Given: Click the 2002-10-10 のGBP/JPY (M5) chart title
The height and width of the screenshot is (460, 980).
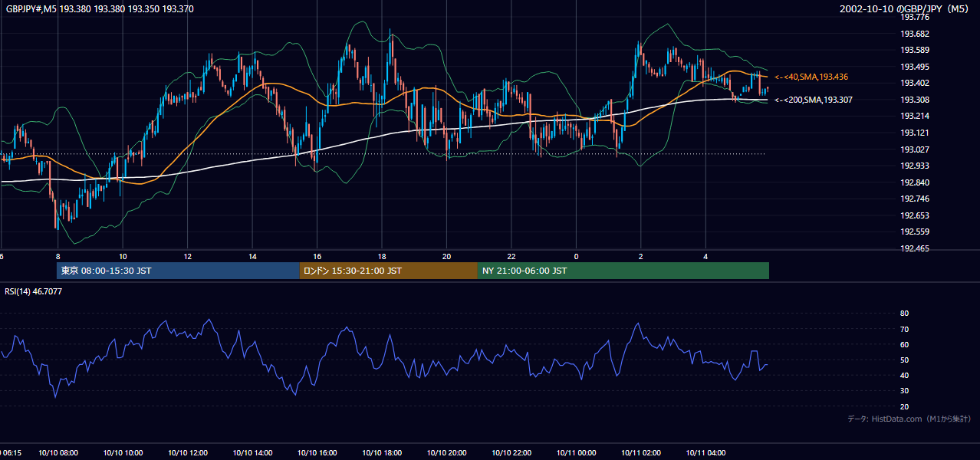Looking at the screenshot, I should 905,9.
